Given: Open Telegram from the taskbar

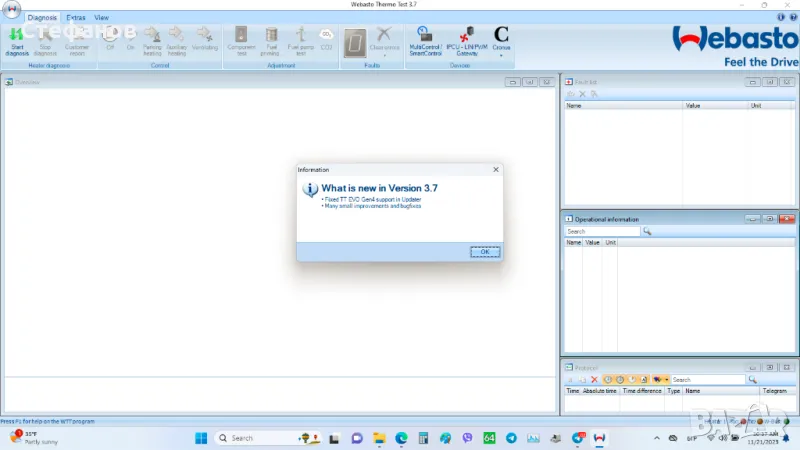Looking at the screenshot, I should (x=511, y=438).
